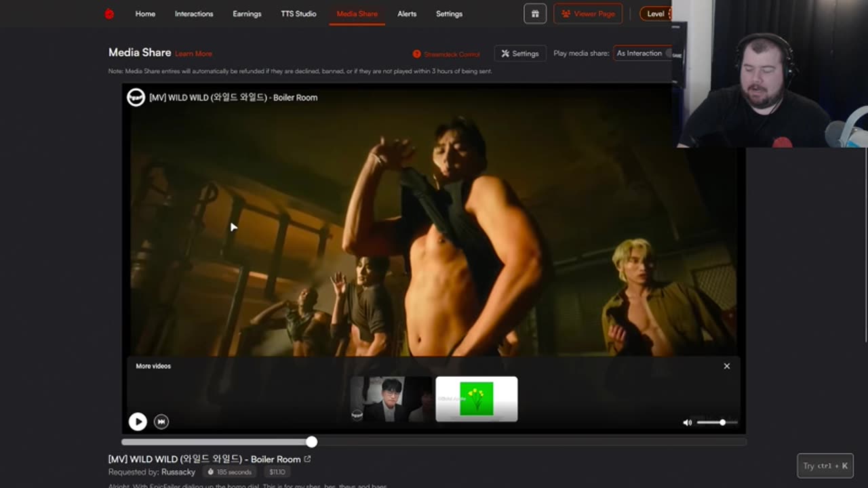This screenshot has width=868, height=488.
Task: Switch to TTS Studio tab
Action: coord(299,14)
